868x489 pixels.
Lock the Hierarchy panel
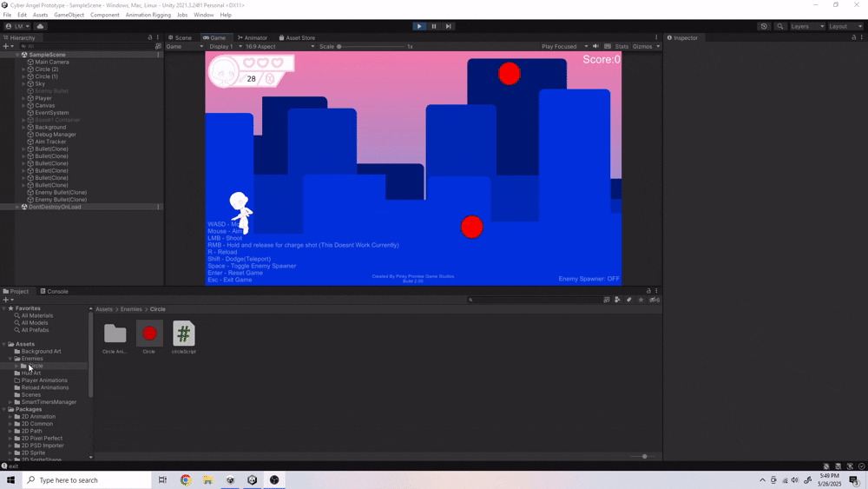pos(149,37)
